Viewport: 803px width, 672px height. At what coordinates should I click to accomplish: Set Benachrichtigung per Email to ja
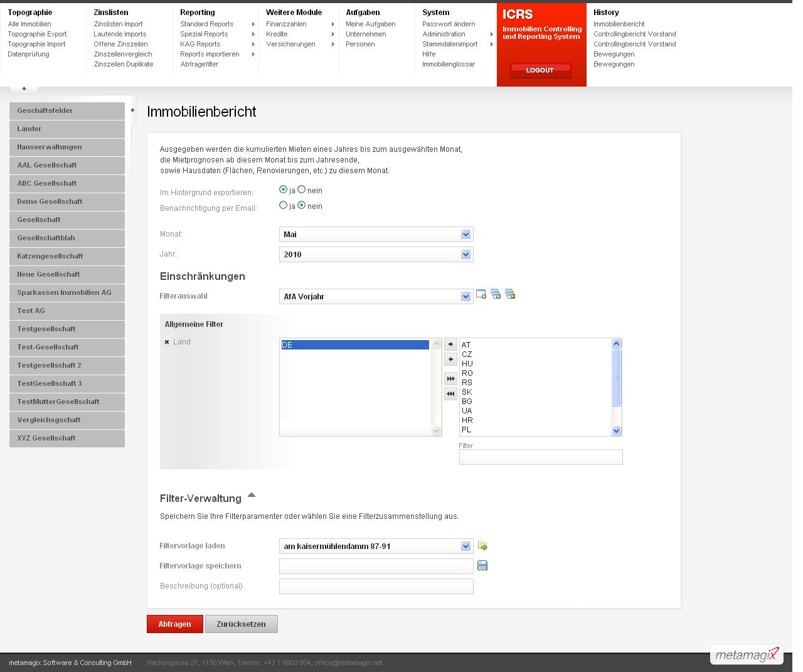pyautogui.click(x=283, y=205)
